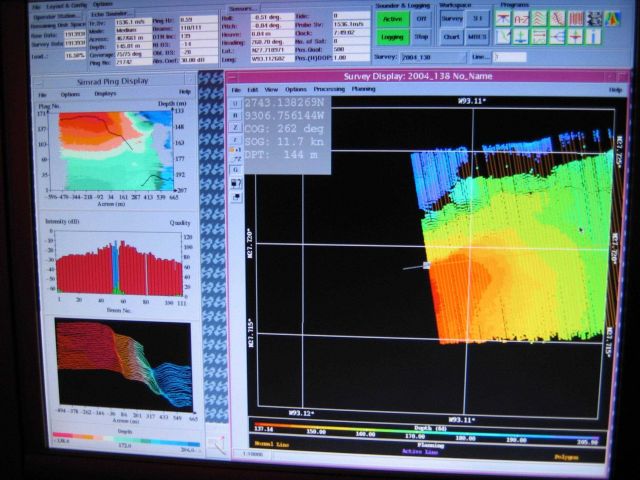Select the option 2 radio in Survey sidebar
The image size is (640, 480).
237,159
